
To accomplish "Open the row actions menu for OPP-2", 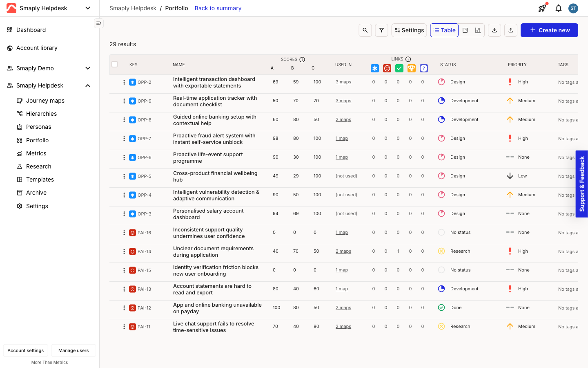I will coord(124,82).
